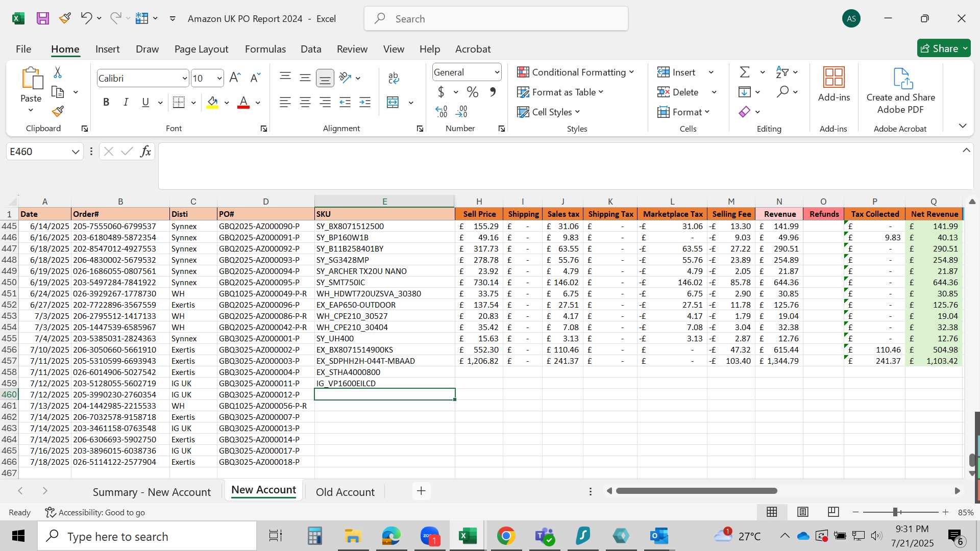Click the Format cells button
This screenshot has height=551, width=980.
tap(683, 112)
